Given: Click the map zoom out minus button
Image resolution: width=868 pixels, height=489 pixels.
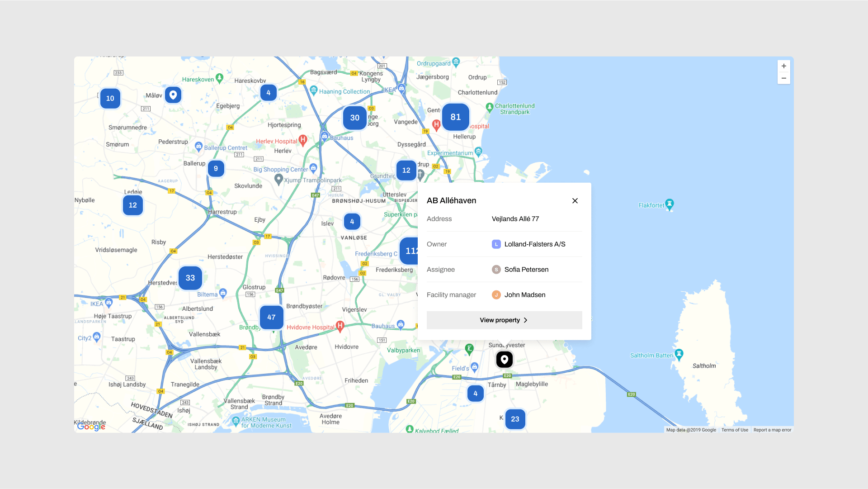Looking at the screenshot, I should [783, 78].
